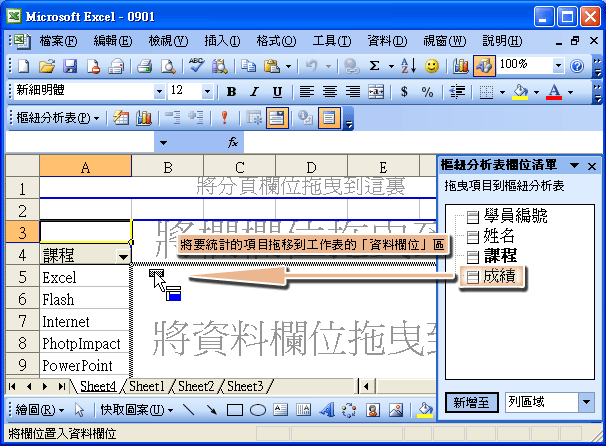Switch to the Sheet2 tab
Viewport: 606px width, 446px height.
point(196,386)
